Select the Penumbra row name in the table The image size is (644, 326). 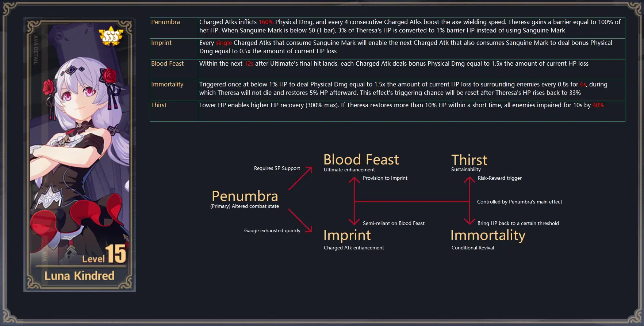pos(166,22)
